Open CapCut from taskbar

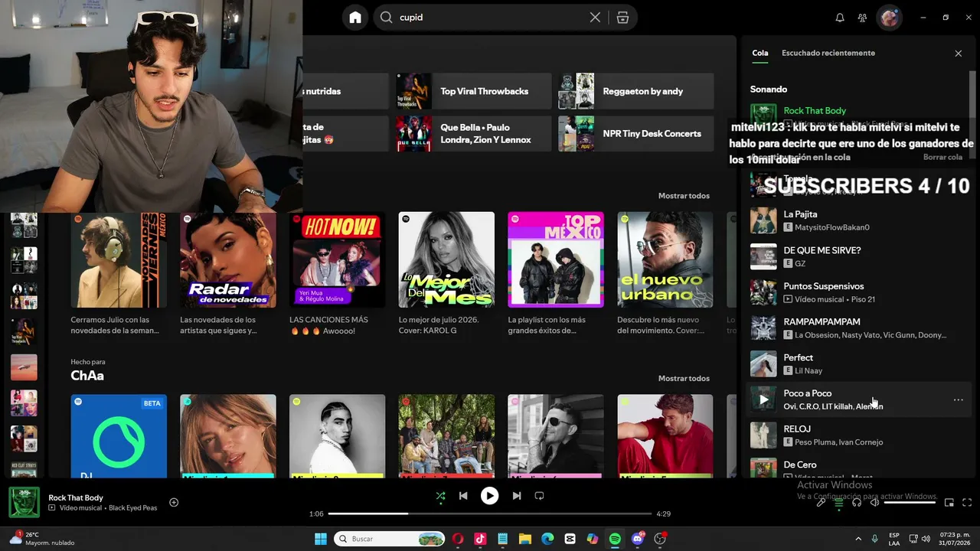(x=570, y=539)
